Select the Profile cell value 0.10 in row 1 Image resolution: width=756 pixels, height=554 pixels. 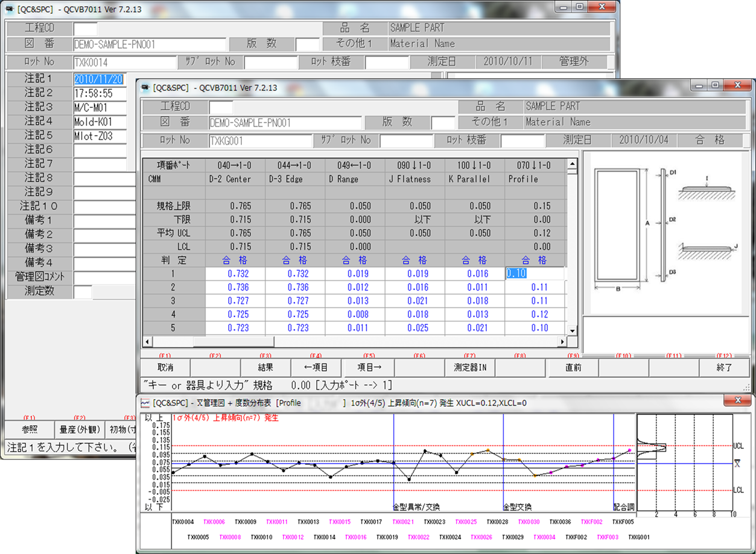[535, 274]
